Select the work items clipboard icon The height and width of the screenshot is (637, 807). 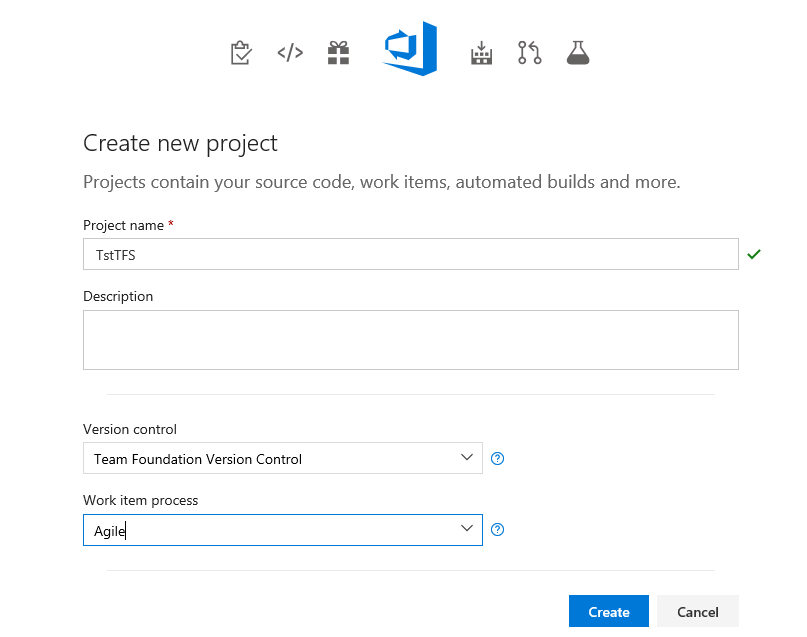tap(241, 52)
